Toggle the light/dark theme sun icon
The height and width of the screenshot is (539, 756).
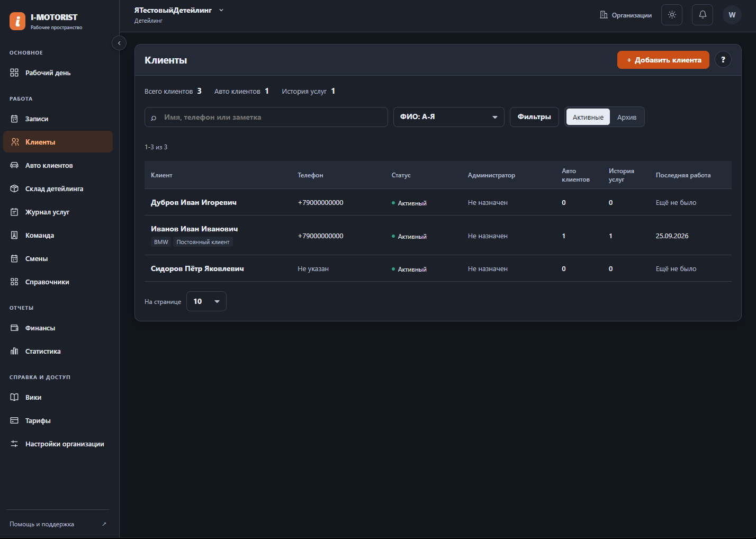pyautogui.click(x=672, y=15)
